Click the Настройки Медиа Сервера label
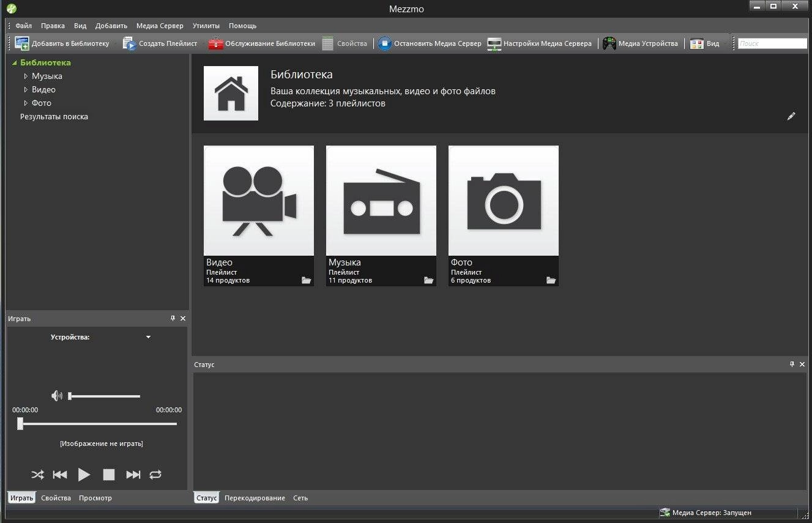 pos(548,43)
